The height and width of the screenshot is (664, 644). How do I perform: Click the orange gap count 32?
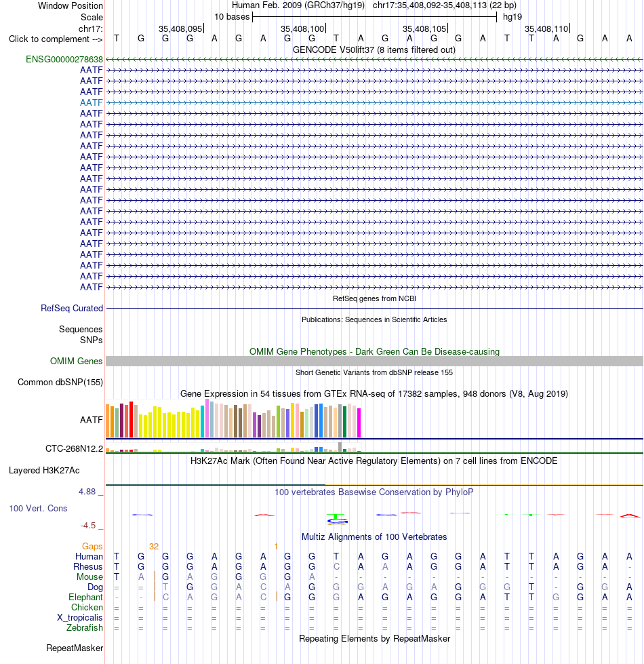tap(154, 546)
